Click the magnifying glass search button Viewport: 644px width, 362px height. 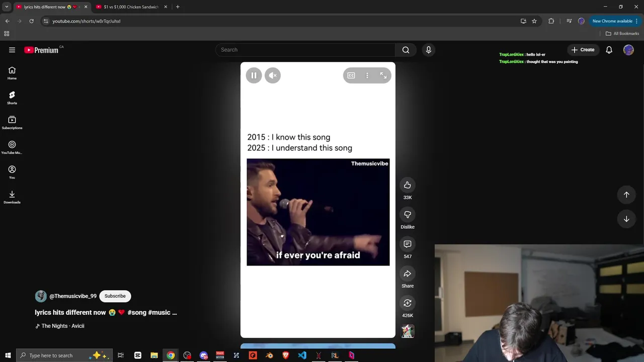pyautogui.click(x=406, y=50)
